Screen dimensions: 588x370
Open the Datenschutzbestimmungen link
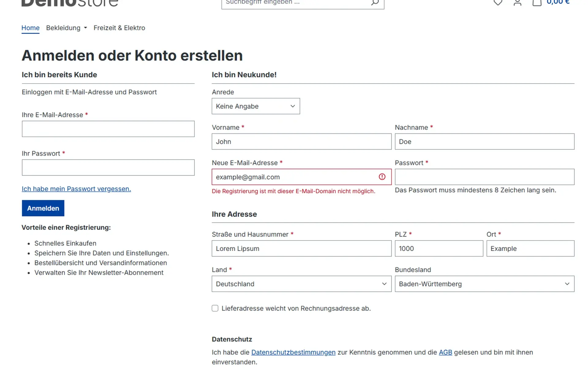point(293,352)
